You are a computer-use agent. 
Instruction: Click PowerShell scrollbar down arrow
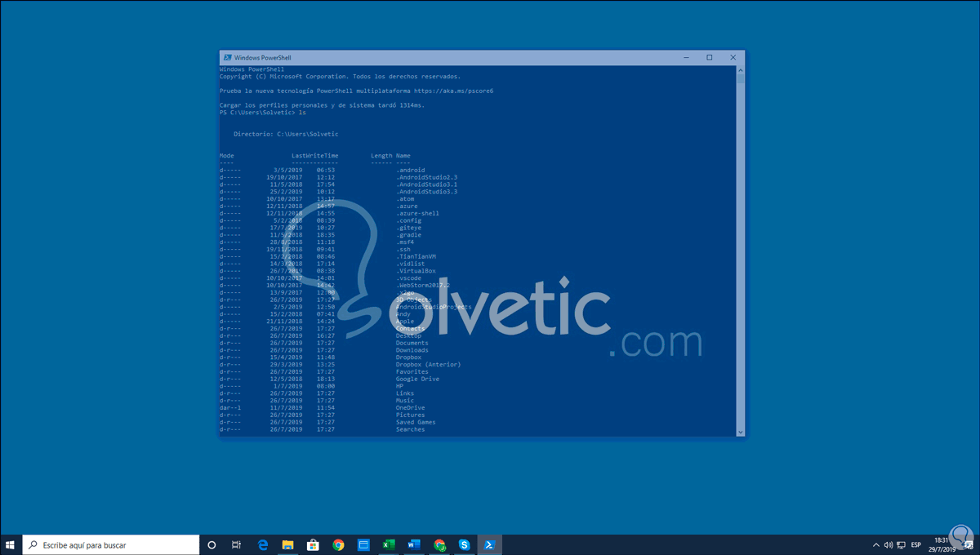pos(741,433)
